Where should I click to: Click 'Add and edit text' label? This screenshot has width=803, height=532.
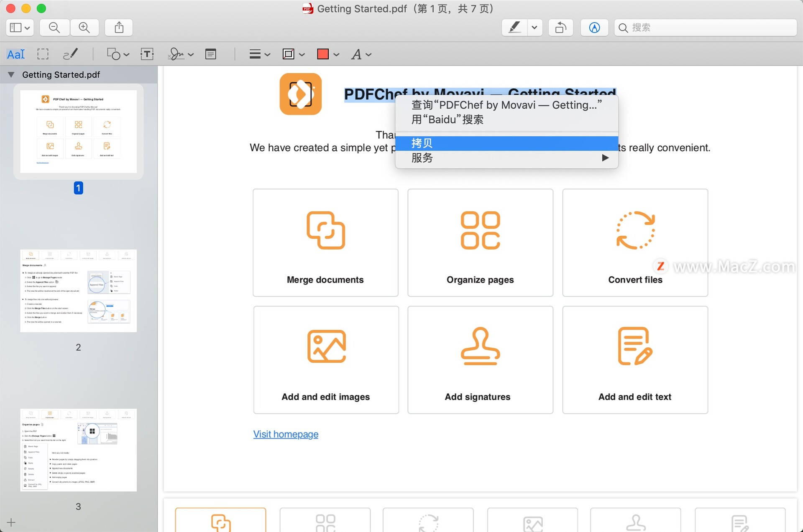pos(635,397)
